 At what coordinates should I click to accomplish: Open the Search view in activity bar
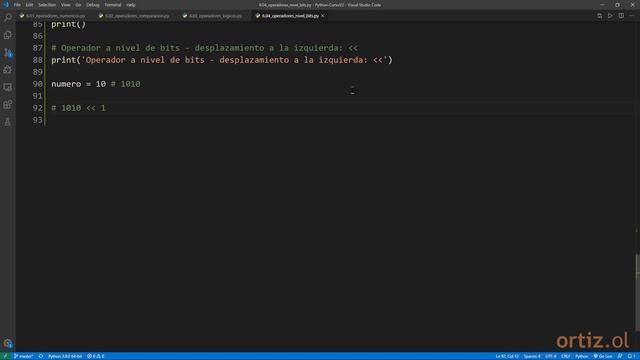pyautogui.click(x=8, y=18)
